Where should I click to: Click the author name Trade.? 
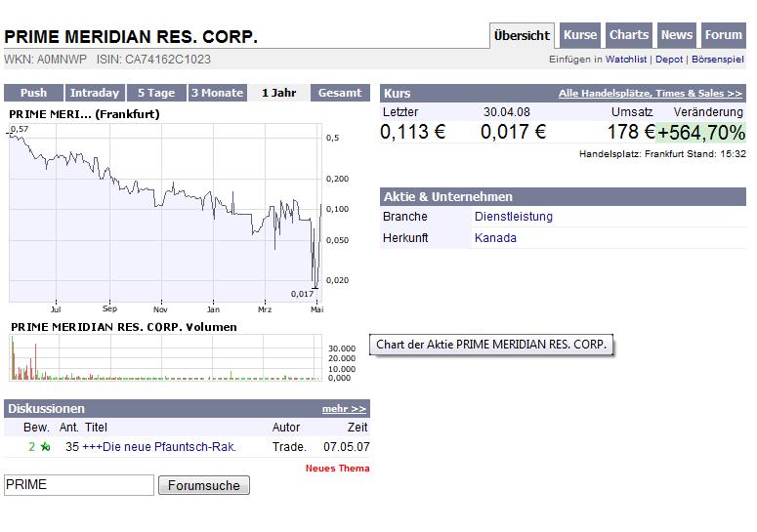pyautogui.click(x=289, y=447)
